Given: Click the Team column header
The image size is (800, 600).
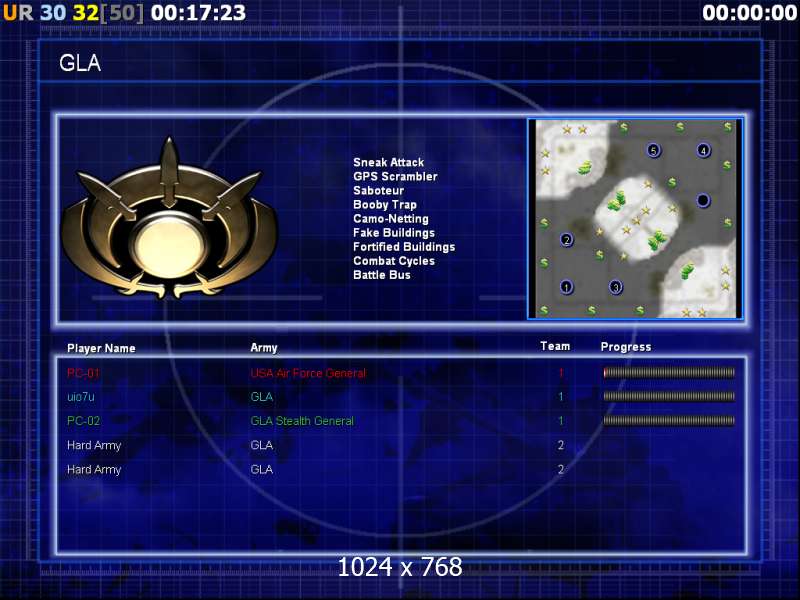Looking at the screenshot, I should [555, 346].
